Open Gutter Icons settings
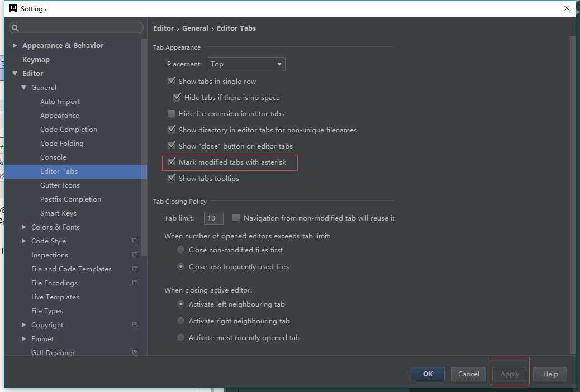Viewport: 580px width, 392px height. [x=60, y=185]
